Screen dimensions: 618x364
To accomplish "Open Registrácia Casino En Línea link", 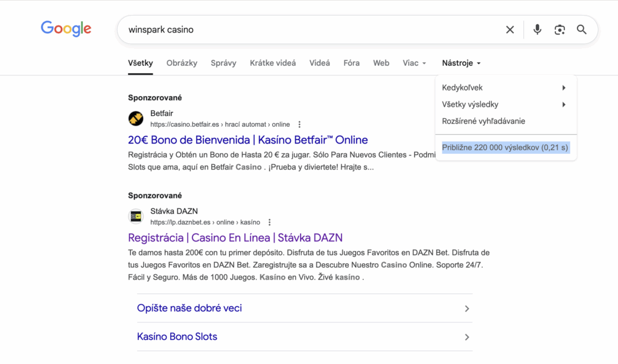I will click(235, 238).
